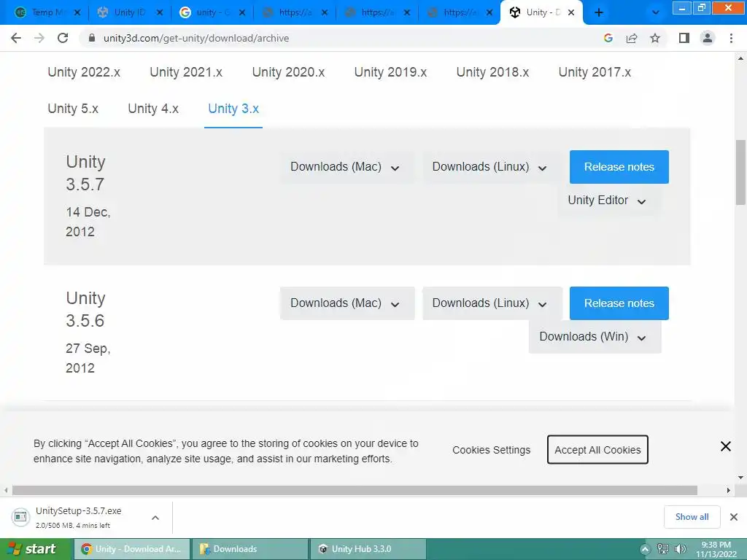Go back using the browser back arrow
The width and height of the screenshot is (747, 560).
[x=16, y=38]
